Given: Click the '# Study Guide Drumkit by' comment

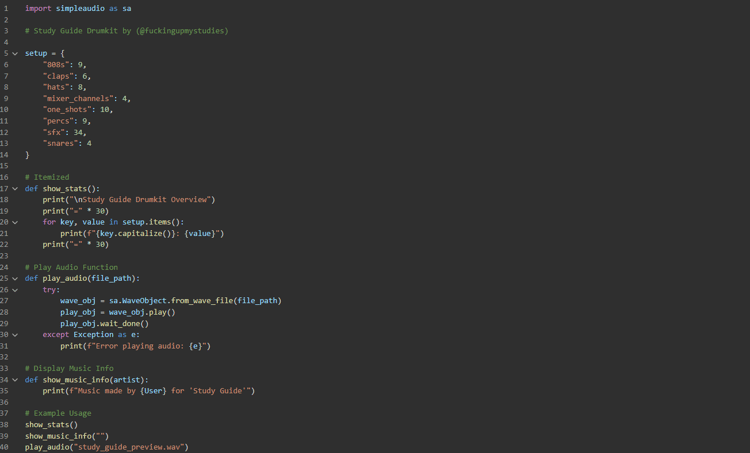Looking at the screenshot, I should pos(127,31).
